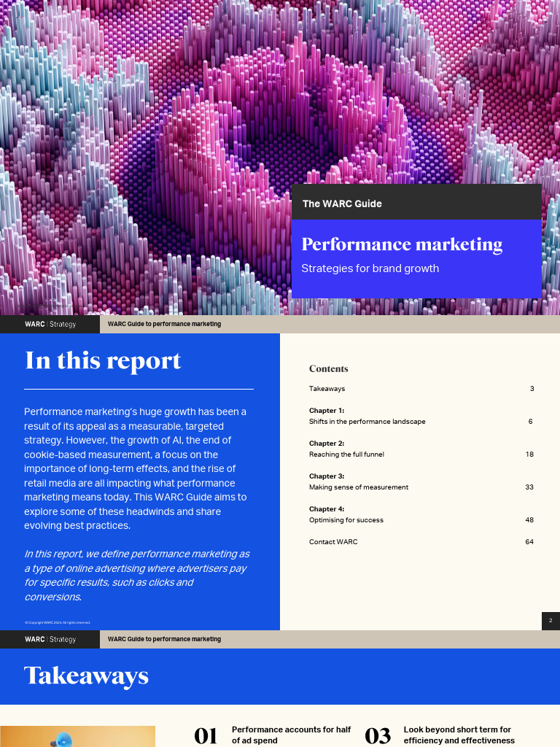560x747 pixels.
Task: Click page number 18 in contents
Action: click(529, 454)
